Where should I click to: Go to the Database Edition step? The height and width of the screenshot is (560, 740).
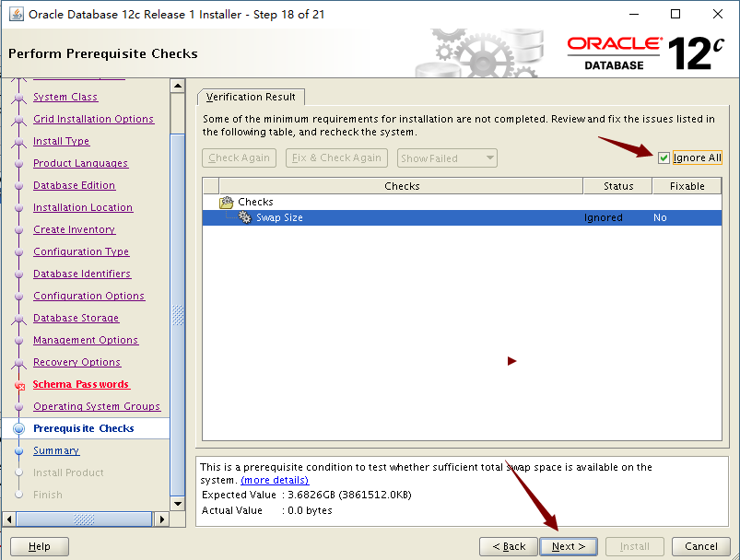click(74, 185)
